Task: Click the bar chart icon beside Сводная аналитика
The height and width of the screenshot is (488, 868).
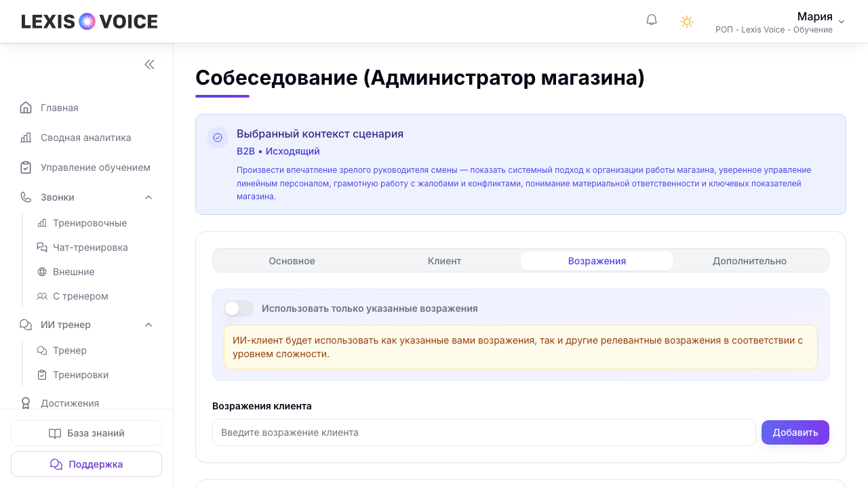Action: click(x=26, y=138)
